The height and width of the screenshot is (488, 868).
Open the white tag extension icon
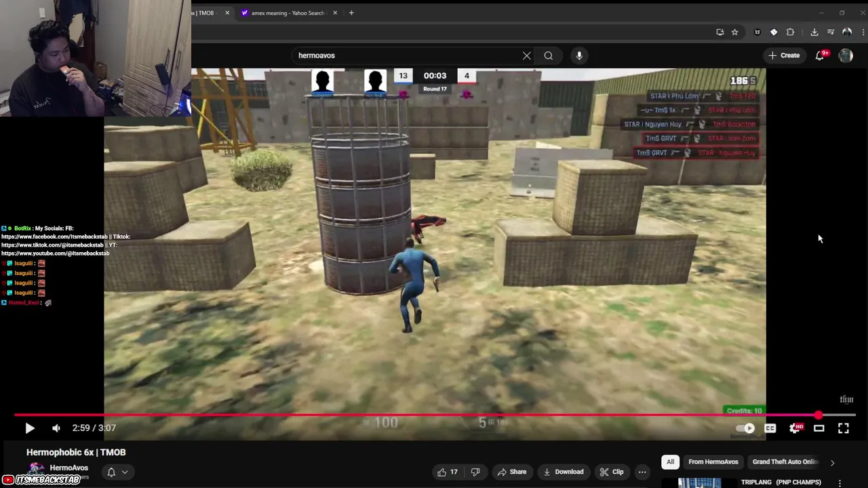pos(774,32)
